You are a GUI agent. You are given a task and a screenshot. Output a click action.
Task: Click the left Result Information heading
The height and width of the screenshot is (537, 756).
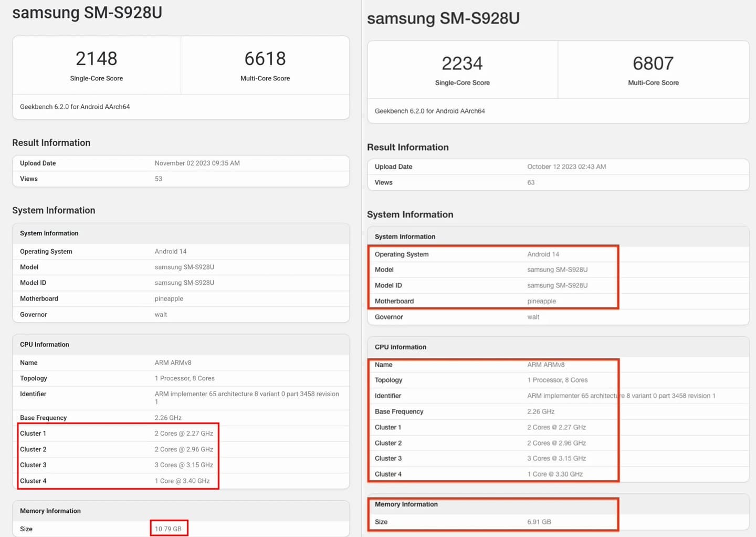pyautogui.click(x=51, y=143)
